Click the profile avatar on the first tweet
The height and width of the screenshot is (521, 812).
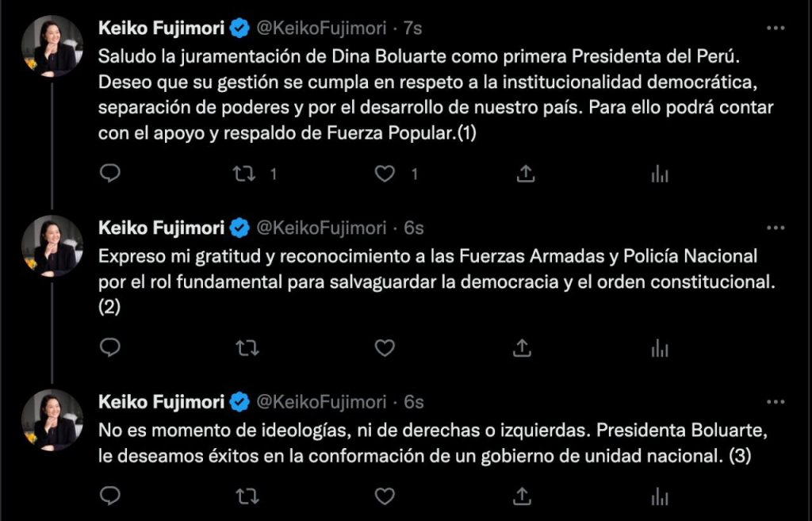tap(52, 45)
